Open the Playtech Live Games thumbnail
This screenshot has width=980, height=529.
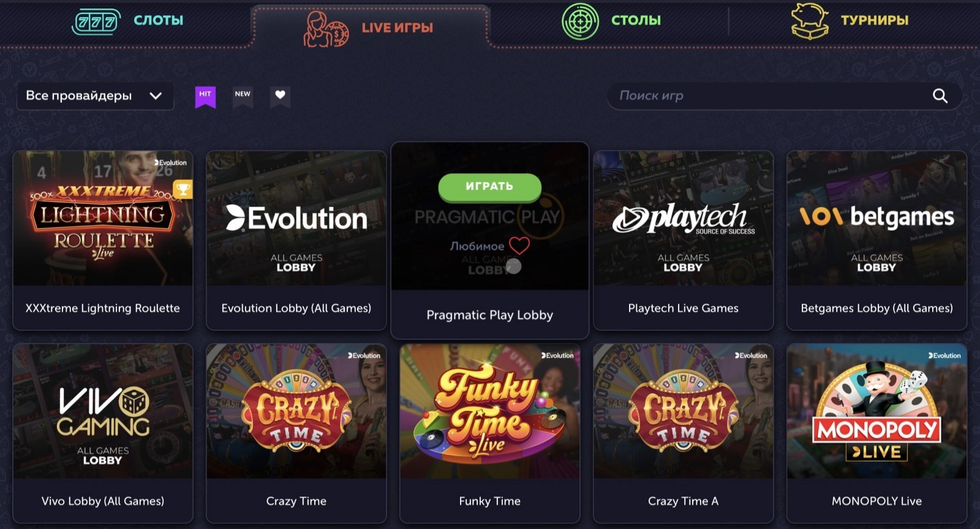684,218
